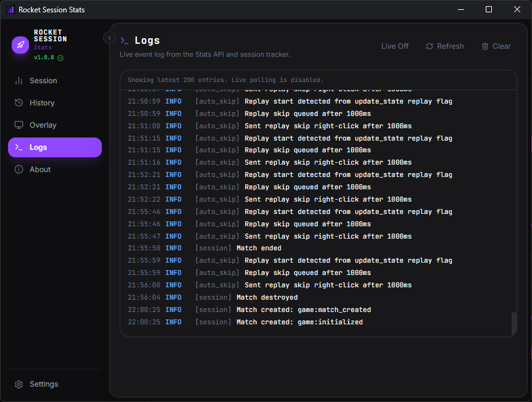This screenshot has height=402, width=532.
Task: Minimize the Rocket Session Stats window
Action: (x=461, y=9)
